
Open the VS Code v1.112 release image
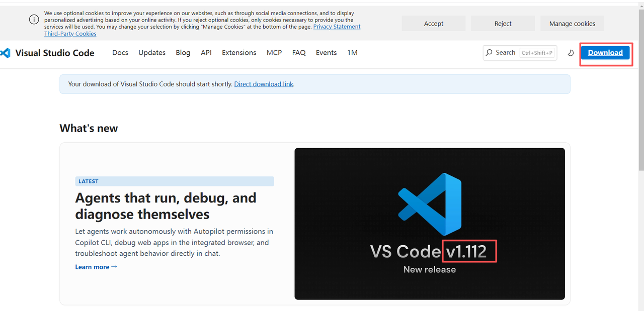coord(430,224)
